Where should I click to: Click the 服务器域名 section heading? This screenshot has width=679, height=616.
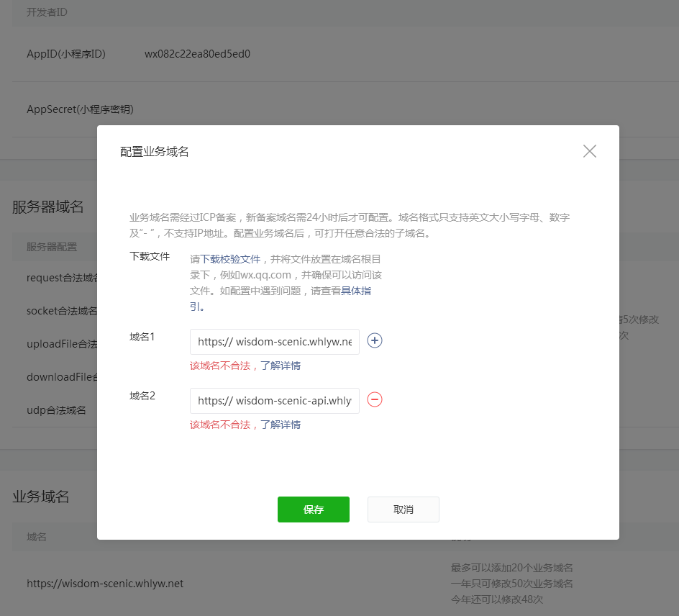pyautogui.click(x=47, y=207)
